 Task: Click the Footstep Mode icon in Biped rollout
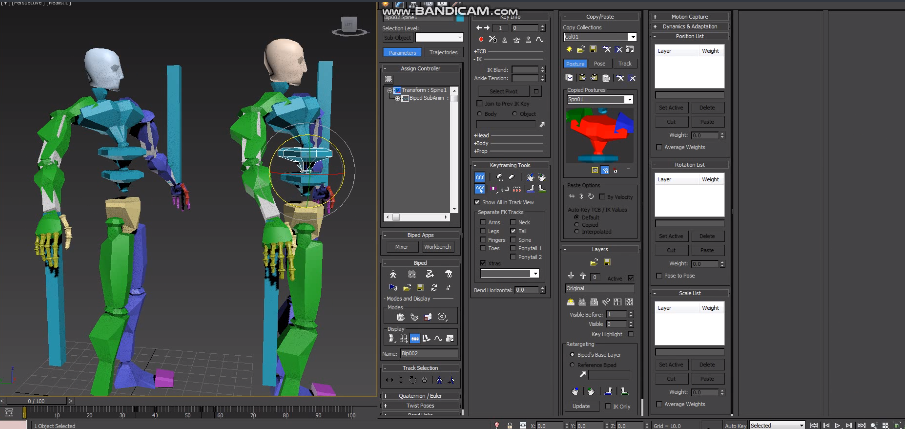click(412, 274)
